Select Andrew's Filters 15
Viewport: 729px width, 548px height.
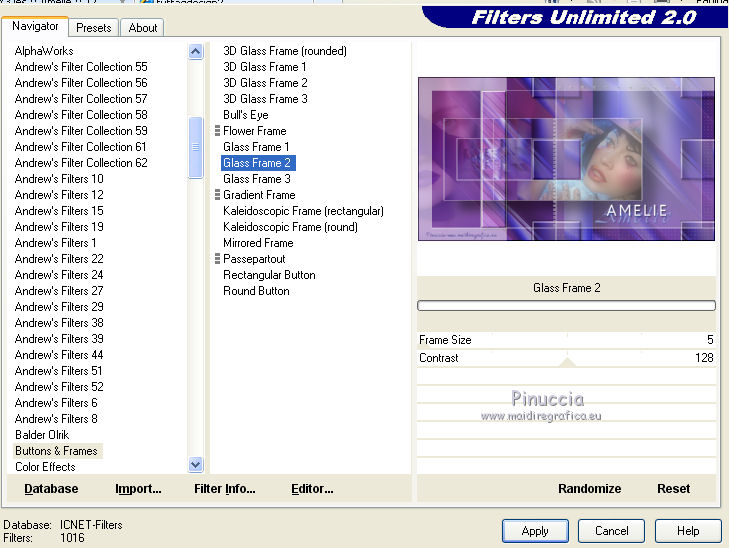pos(59,211)
